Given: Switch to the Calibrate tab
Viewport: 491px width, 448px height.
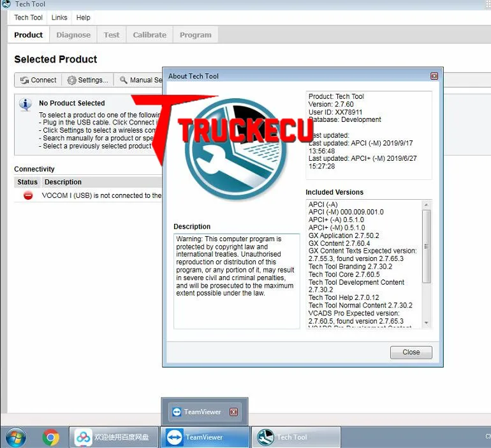Looking at the screenshot, I should pyautogui.click(x=149, y=34).
